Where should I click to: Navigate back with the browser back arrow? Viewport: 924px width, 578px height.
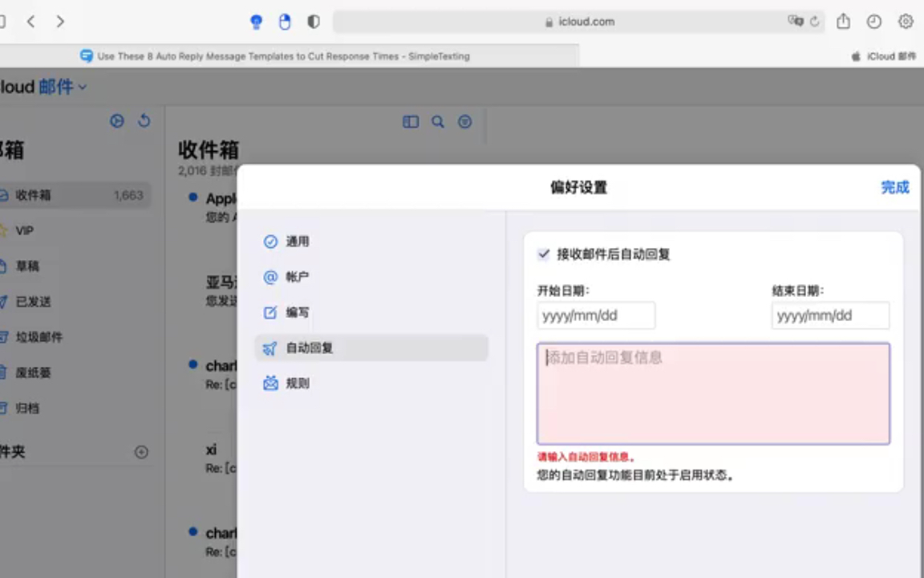(30, 22)
